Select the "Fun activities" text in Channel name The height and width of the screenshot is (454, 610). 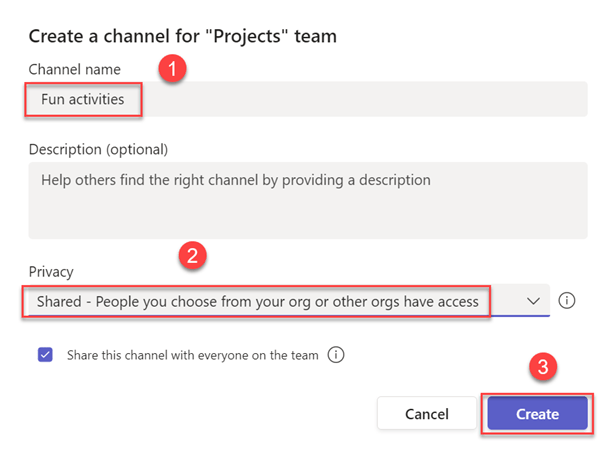tap(83, 99)
